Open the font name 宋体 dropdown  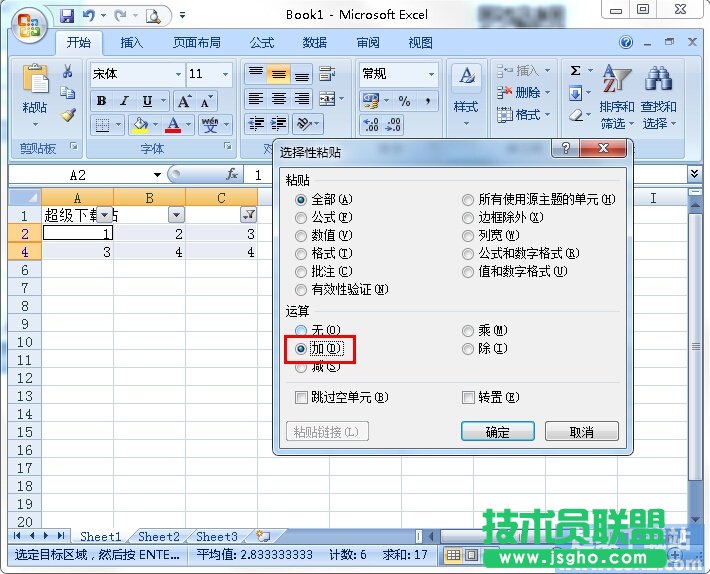pyautogui.click(x=178, y=74)
